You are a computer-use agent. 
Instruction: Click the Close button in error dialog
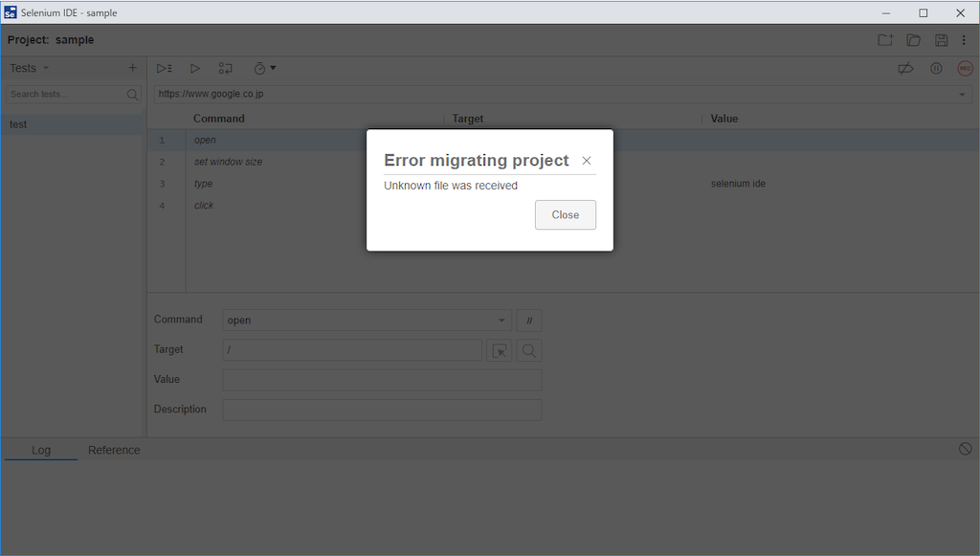(x=565, y=215)
